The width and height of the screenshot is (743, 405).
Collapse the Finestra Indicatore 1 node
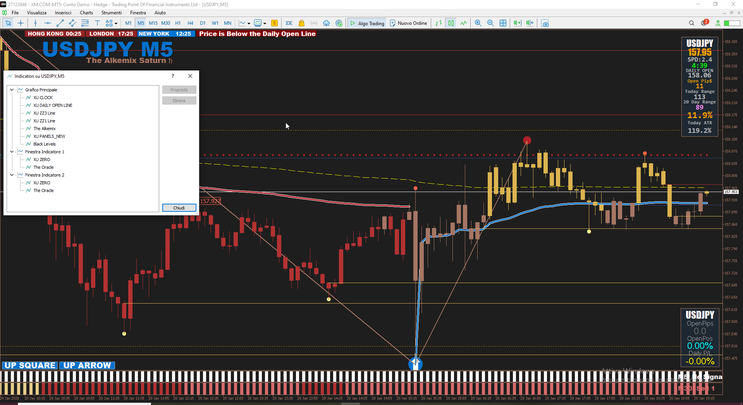click(x=12, y=152)
